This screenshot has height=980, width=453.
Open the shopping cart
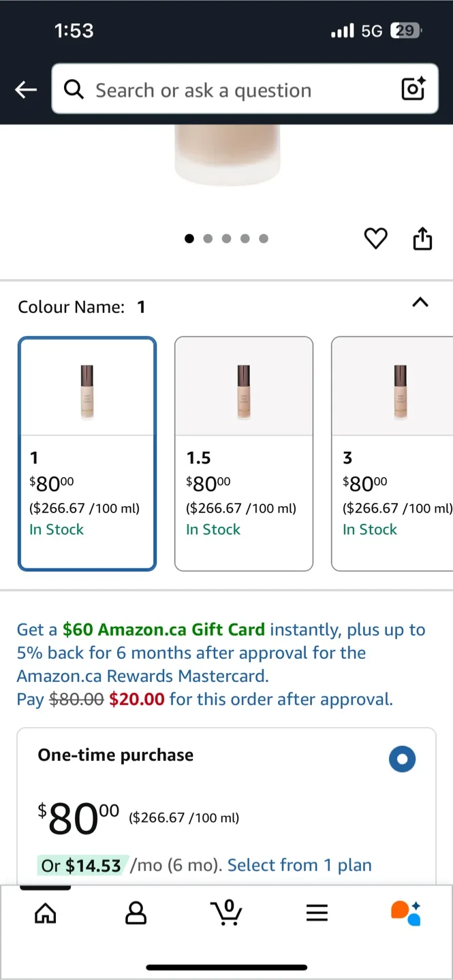click(x=228, y=913)
